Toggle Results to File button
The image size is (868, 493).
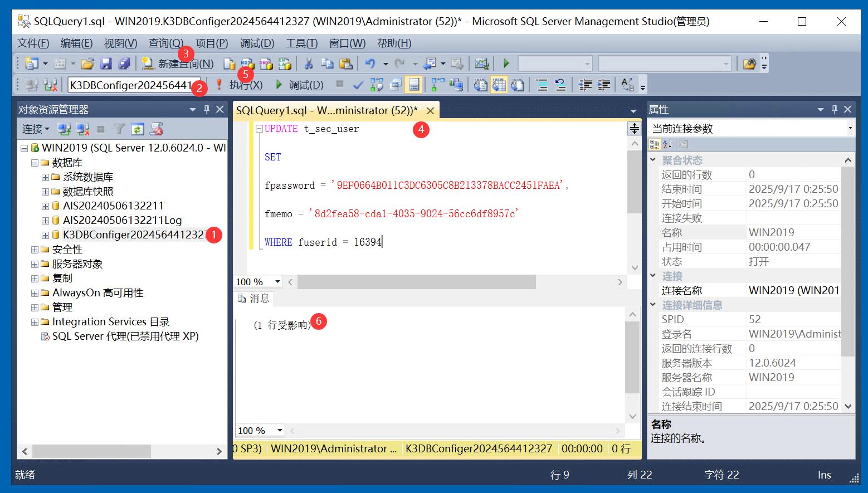[x=518, y=85]
